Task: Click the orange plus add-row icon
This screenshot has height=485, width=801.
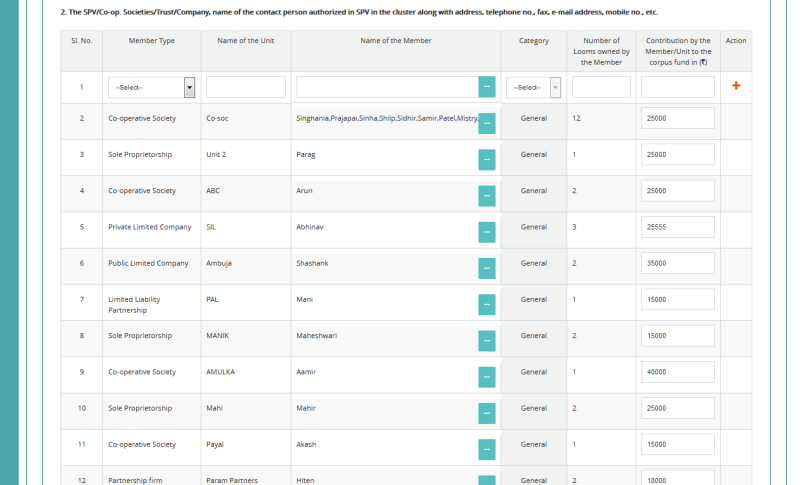Action: 736,86
